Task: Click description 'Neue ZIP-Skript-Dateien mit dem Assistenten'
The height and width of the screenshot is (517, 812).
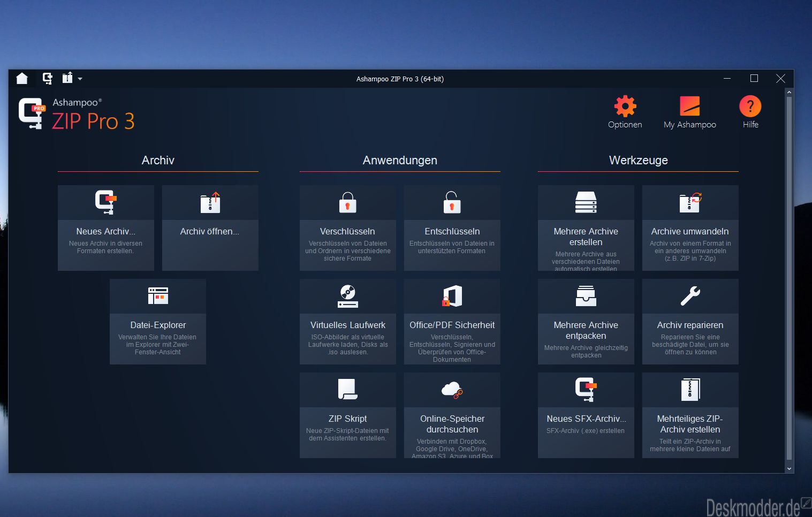Action: 347,435
